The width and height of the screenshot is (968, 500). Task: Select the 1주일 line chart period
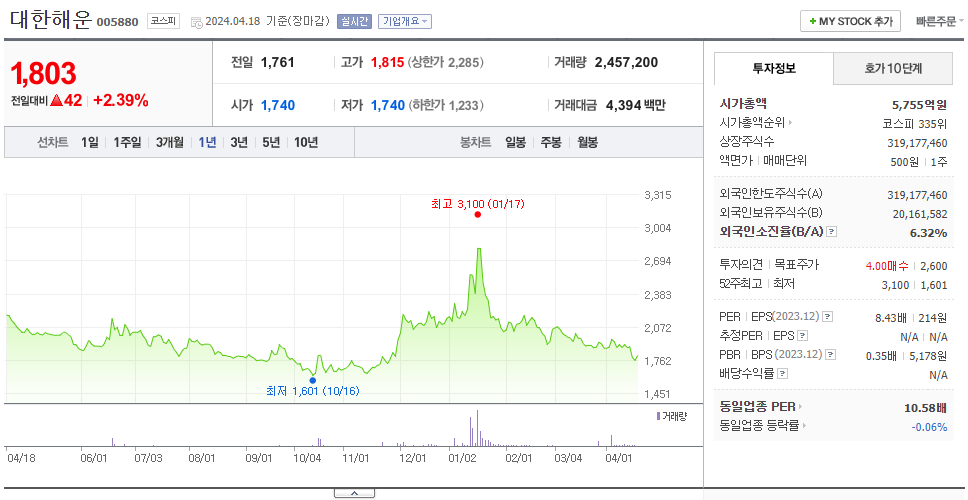click(x=127, y=143)
